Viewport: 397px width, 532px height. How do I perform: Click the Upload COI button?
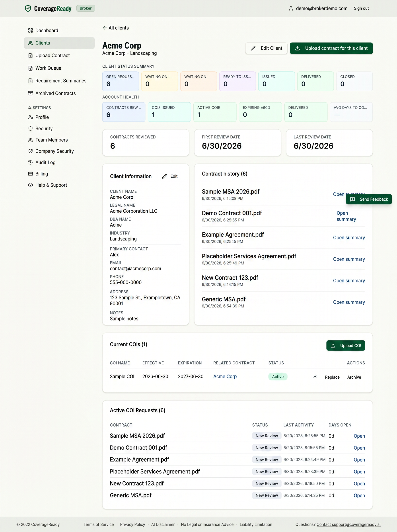[346, 345]
